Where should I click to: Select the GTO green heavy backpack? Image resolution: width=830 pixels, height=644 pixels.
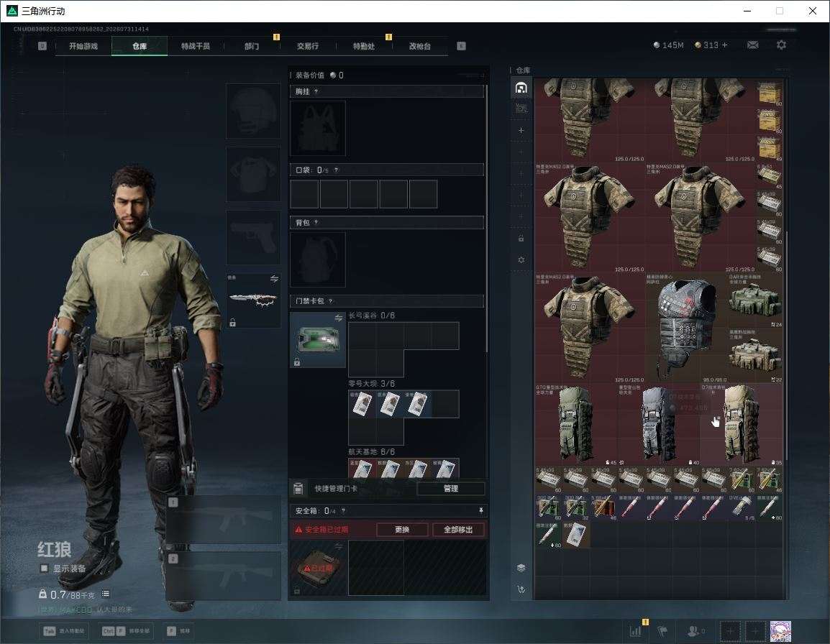click(x=576, y=424)
